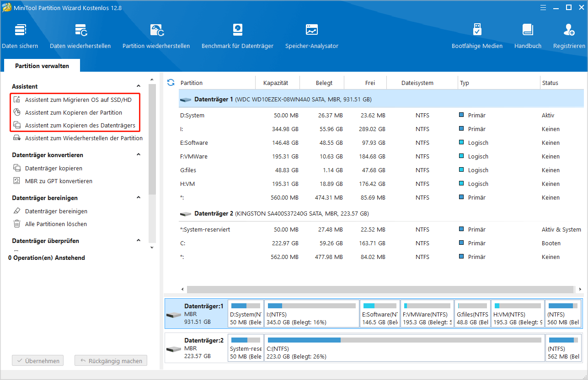Viewport: 588px width, 380px height.
Task: Open the Daten sichern tool
Action: click(20, 36)
